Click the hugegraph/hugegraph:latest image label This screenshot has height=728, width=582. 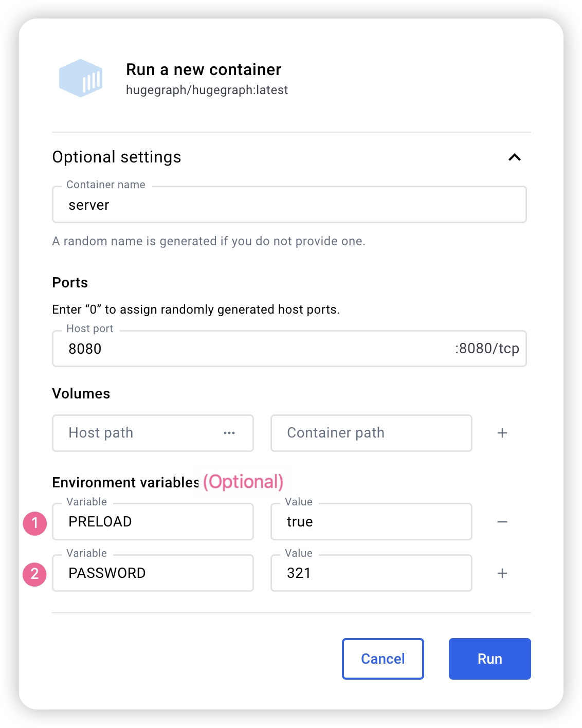click(208, 89)
